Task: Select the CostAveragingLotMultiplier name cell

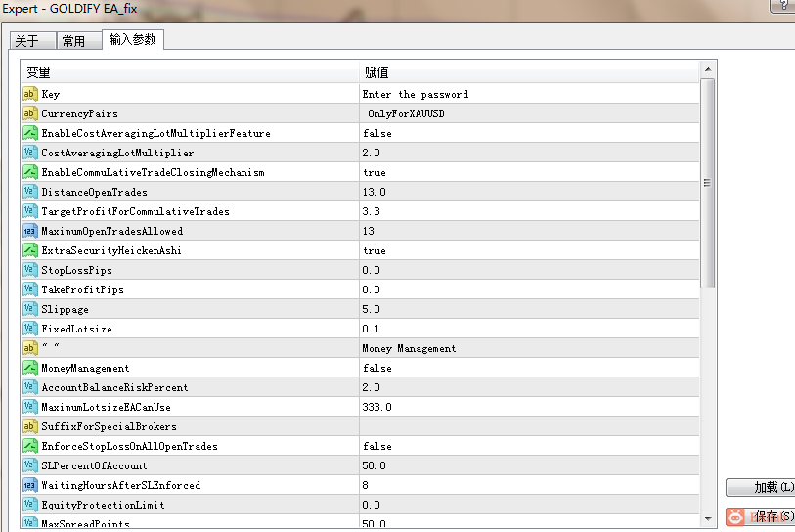Action: pos(190,153)
